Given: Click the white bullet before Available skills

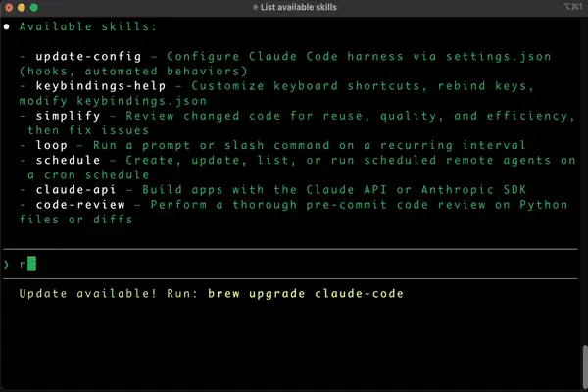Looking at the screenshot, I should tap(8, 26).
